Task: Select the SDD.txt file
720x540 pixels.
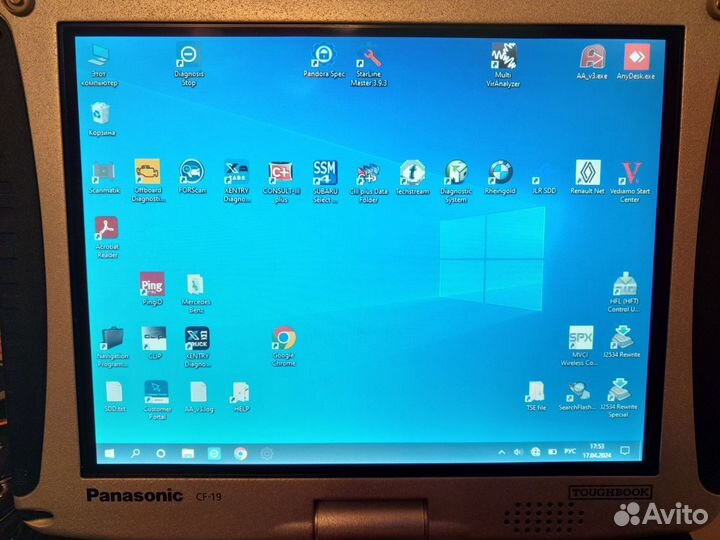Action: click(114, 396)
